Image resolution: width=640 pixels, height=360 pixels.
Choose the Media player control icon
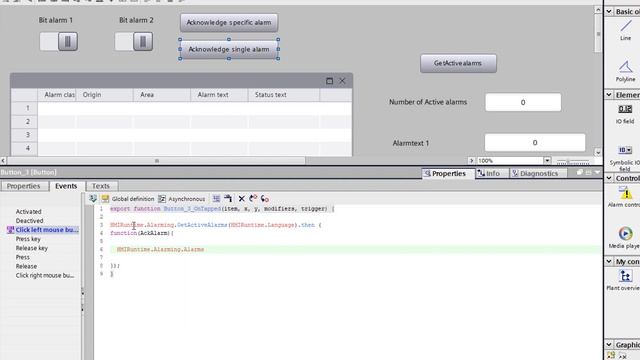pyautogui.click(x=625, y=233)
